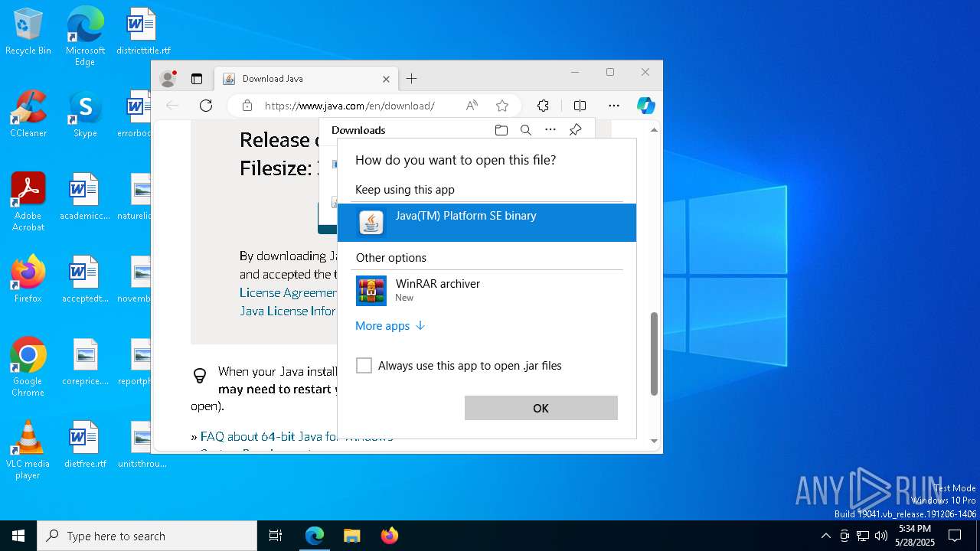This screenshot has height=551, width=980.
Task: Choose WinRAR archiver option
Action: click(487, 291)
